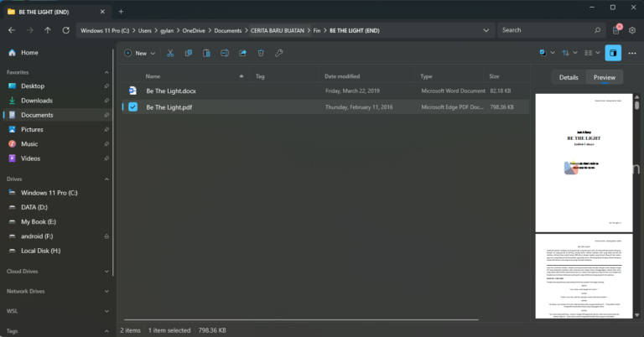Click the Rename icon in toolbar
The height and width of the screenshot is (337, 644).
tap(225, 53)
